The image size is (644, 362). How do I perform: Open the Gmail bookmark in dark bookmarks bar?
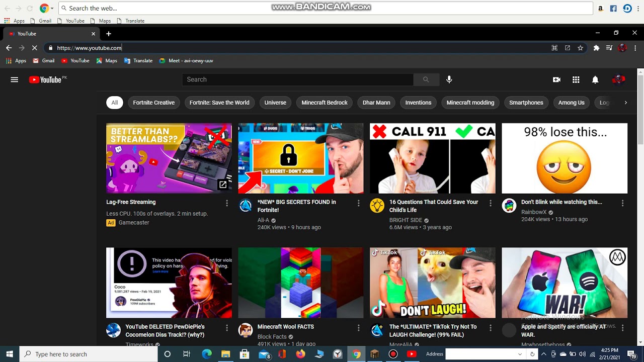tap(43, 61)
